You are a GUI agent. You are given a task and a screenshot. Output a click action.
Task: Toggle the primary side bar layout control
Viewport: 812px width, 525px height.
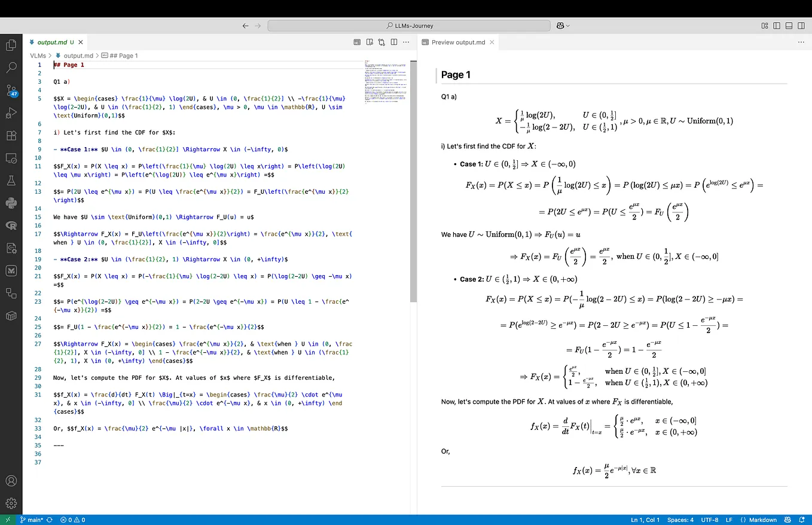pos(777,26)
